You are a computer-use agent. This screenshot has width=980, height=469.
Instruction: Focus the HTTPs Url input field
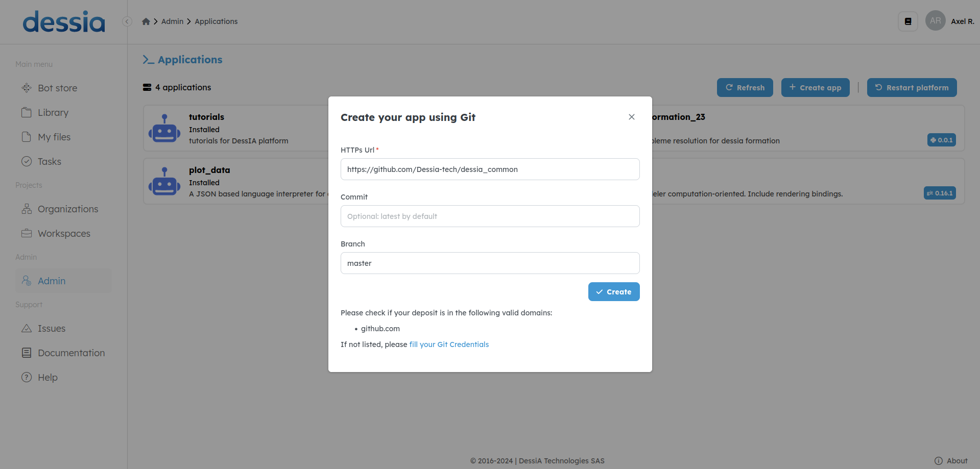(490, 169)
